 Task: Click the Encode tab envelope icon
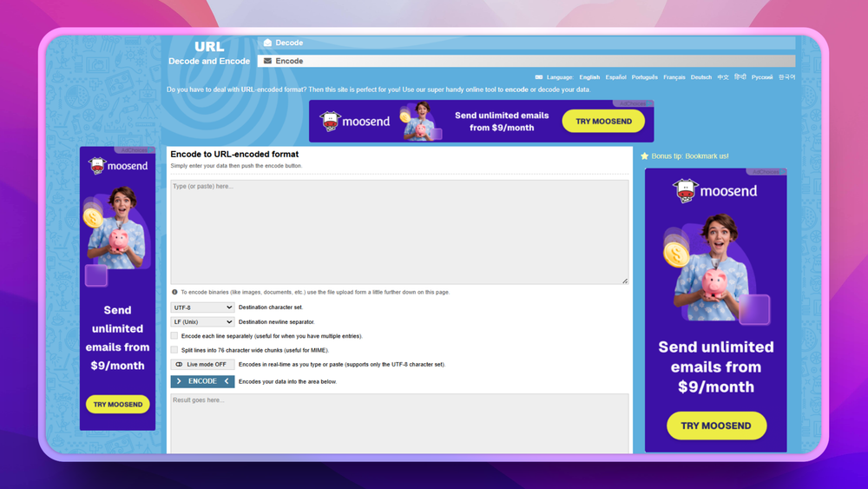[x=267, y=61]
